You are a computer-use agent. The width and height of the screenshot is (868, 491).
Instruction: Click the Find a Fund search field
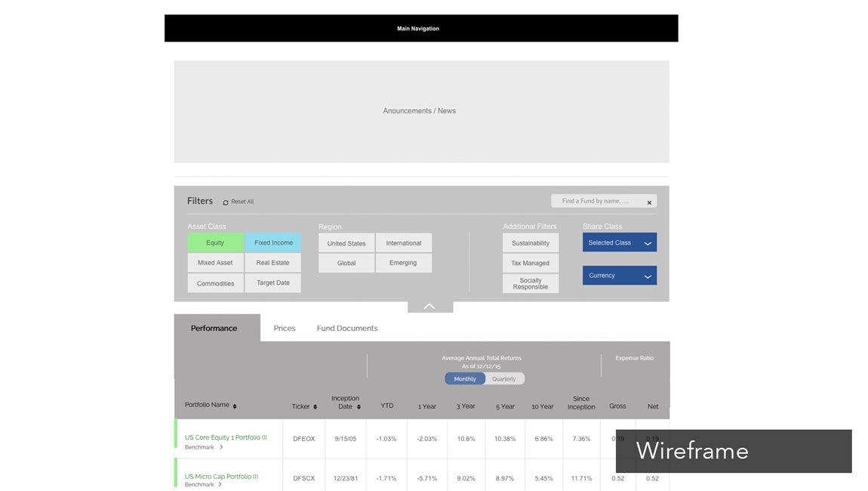[x=596, y=201]
